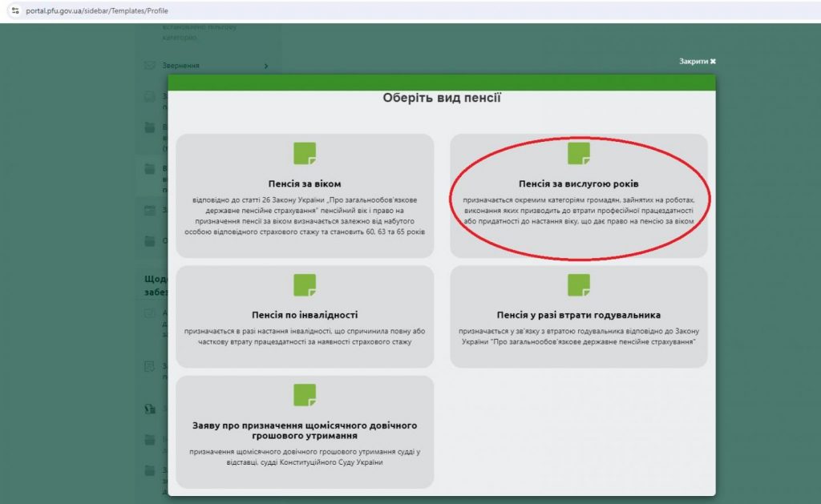The height and width of the screenshot is (504, 821).
Task: Choose Заяву про призначення щомісячного довічного грошового утримання
Action: coord(305,430)
